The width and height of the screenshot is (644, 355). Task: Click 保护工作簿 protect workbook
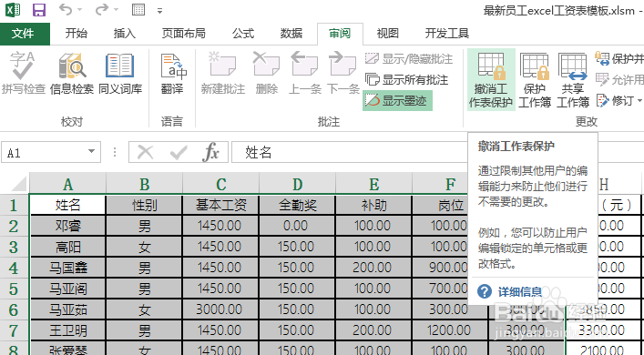click(x=535, y=79)
